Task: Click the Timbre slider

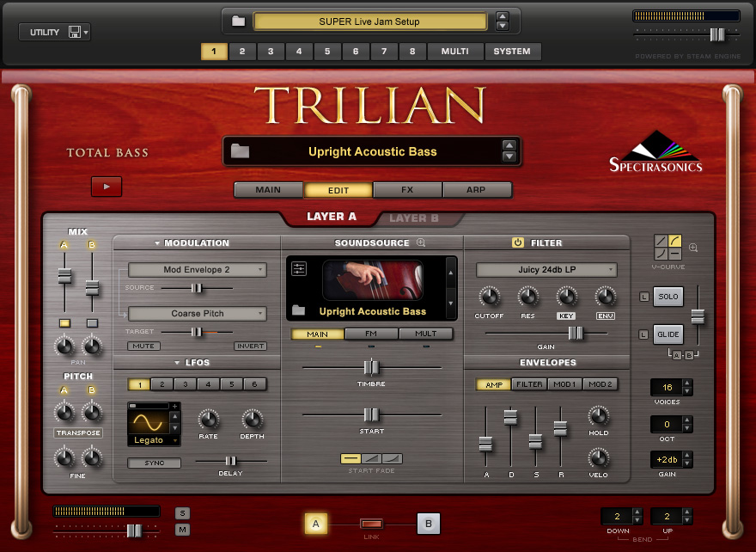Action: 370,367
